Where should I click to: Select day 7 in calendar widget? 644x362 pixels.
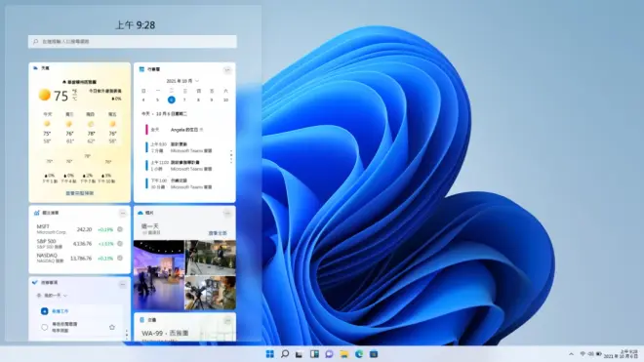[x=184, y=100]
